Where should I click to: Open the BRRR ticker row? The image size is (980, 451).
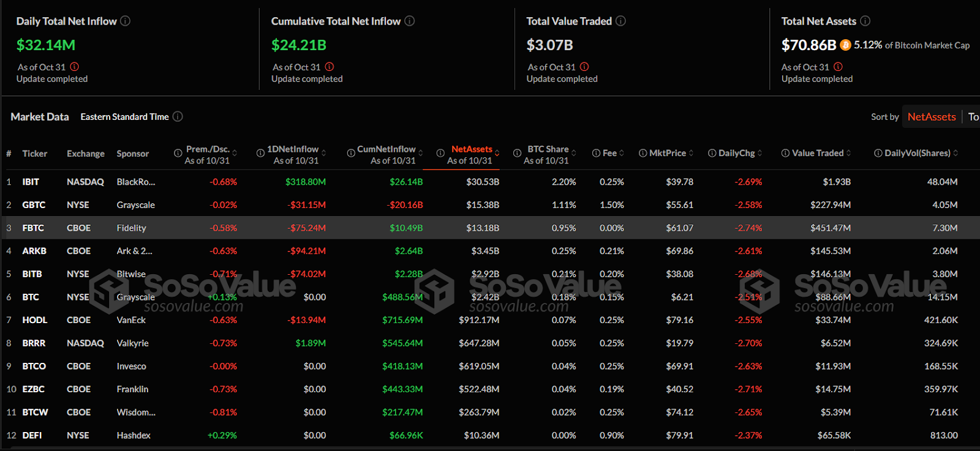(34, 343)
